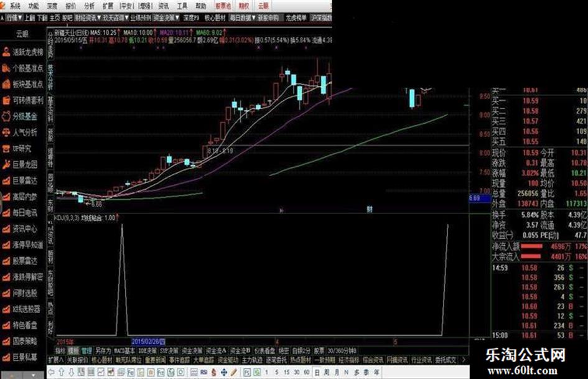Click the 主页 button
The height and width of the screenshot is (379, 588).
(x=55, y=17)
